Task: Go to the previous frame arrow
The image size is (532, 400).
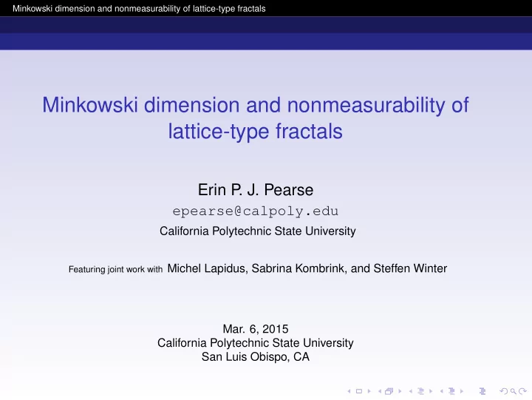Action: click(380, 391)
